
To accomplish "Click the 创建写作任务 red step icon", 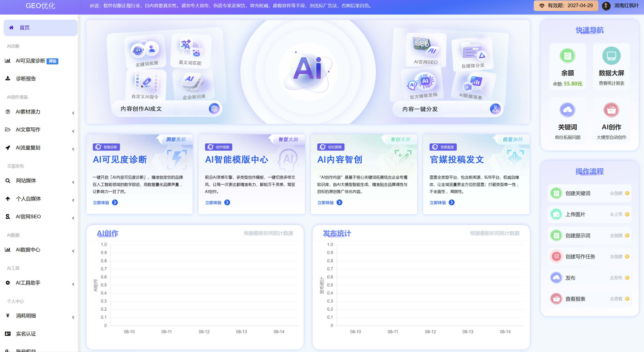I will [557, 257].
